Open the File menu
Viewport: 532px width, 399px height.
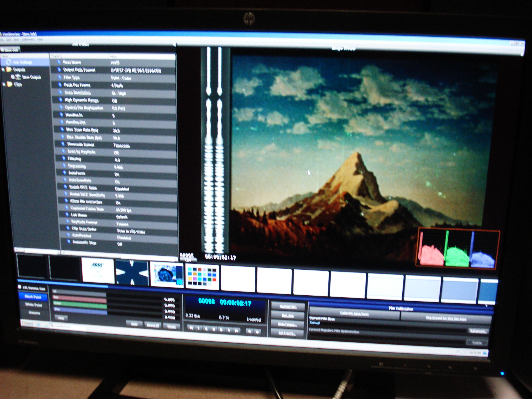tap(2, 40)
